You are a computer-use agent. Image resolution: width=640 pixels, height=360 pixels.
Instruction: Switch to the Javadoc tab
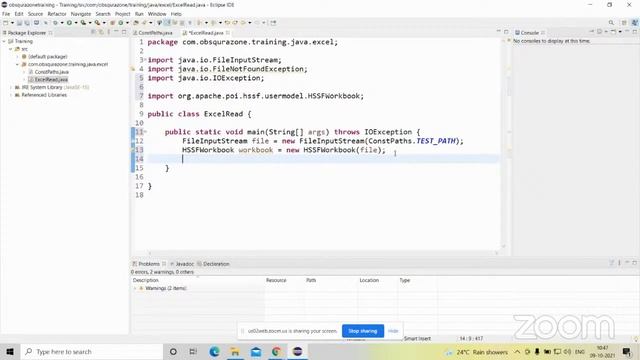[x=182, y=264]
